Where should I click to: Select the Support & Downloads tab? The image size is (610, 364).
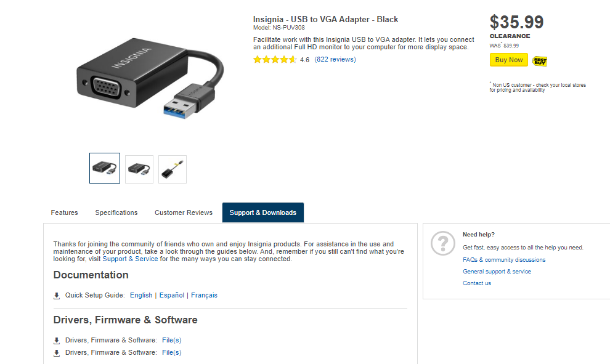(x=263, y=212)
